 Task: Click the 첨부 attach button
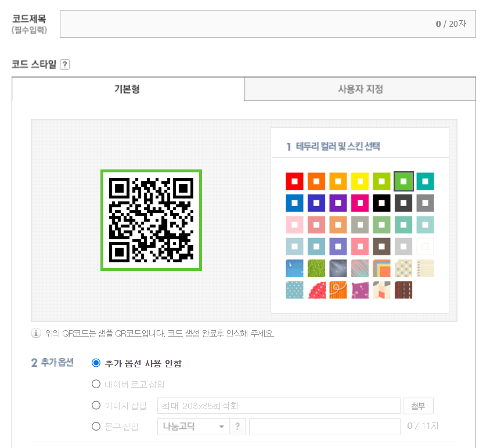[418, 406]
